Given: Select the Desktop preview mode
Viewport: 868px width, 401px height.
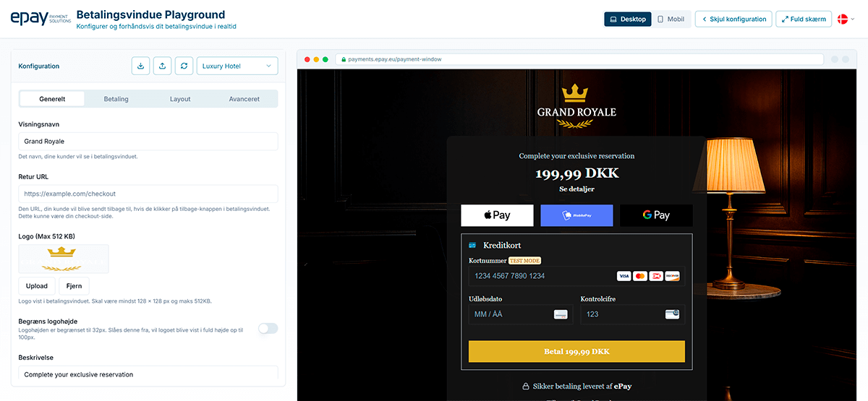Looking at the screenshot, I should (x=628, y=20).
